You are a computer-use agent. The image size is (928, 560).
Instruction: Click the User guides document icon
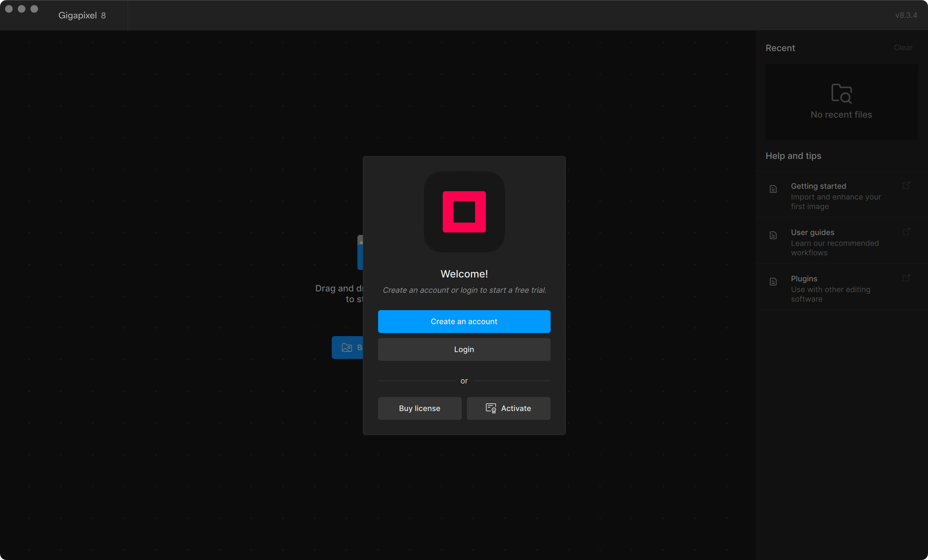[773, 235]
